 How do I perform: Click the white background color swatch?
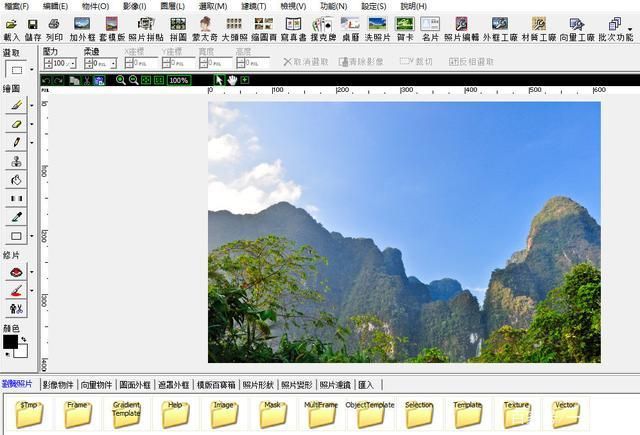21,351
